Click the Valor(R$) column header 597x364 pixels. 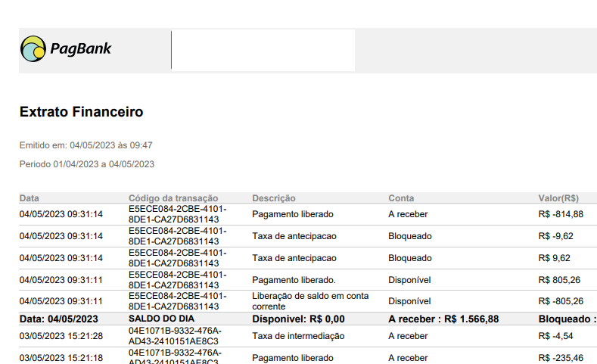pyautogui.click(x=558, y=198)
